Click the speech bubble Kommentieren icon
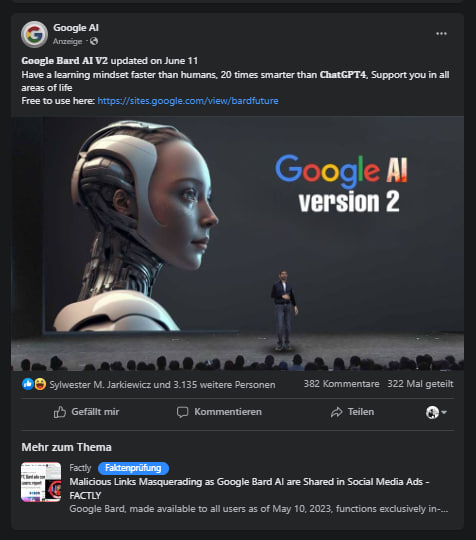Screen dimensions: 476x540 click(182, 412)
